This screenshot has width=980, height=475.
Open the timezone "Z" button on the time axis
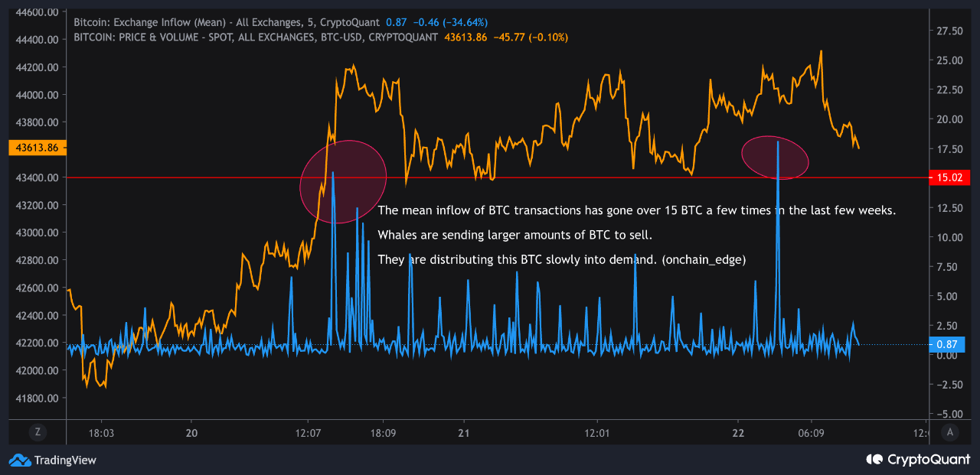[37, 432]
